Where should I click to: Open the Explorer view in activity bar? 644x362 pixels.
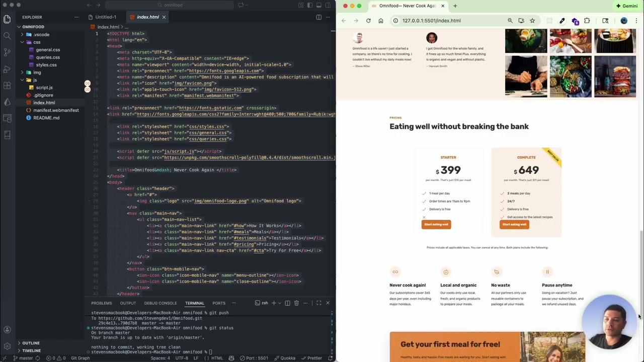pos(7,19)
